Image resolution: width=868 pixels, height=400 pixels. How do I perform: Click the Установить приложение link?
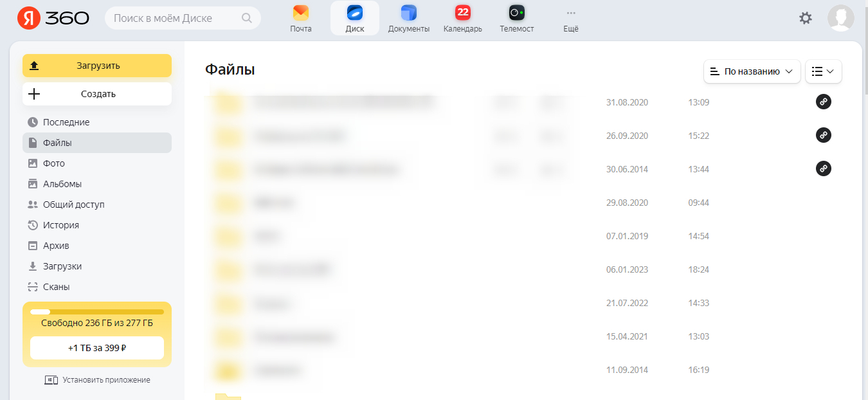click(97, 380)
